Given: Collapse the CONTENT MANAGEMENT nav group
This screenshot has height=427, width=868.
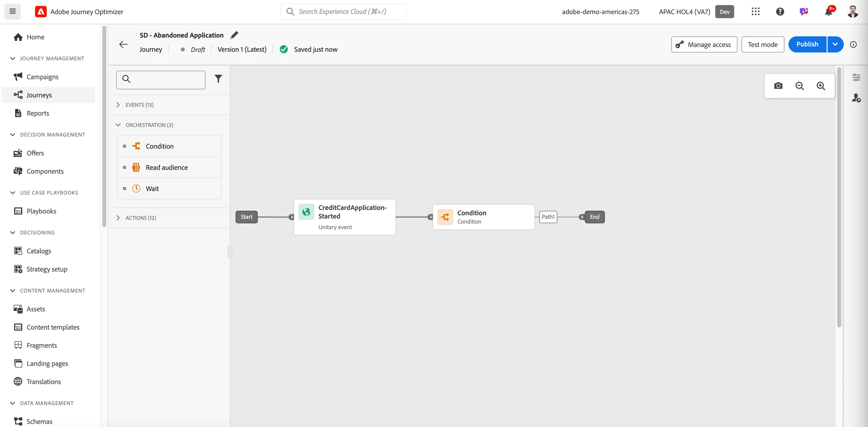Looking at the screenshot, I should click(13, 291).
